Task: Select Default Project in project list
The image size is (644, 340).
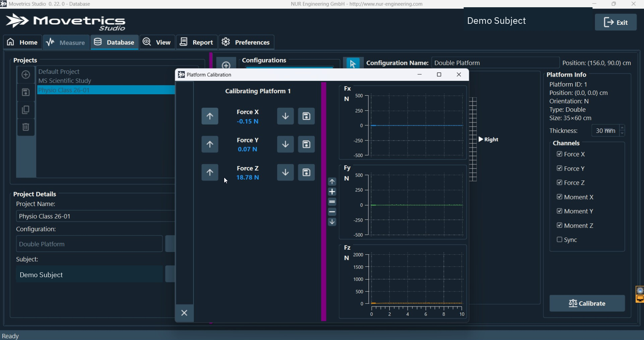Action: (106, 71)
